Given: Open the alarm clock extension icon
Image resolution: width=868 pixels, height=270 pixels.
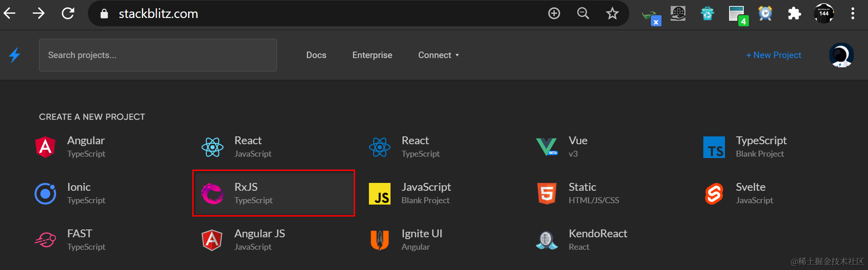Looking at the screenshot, I should coord(765,13).
